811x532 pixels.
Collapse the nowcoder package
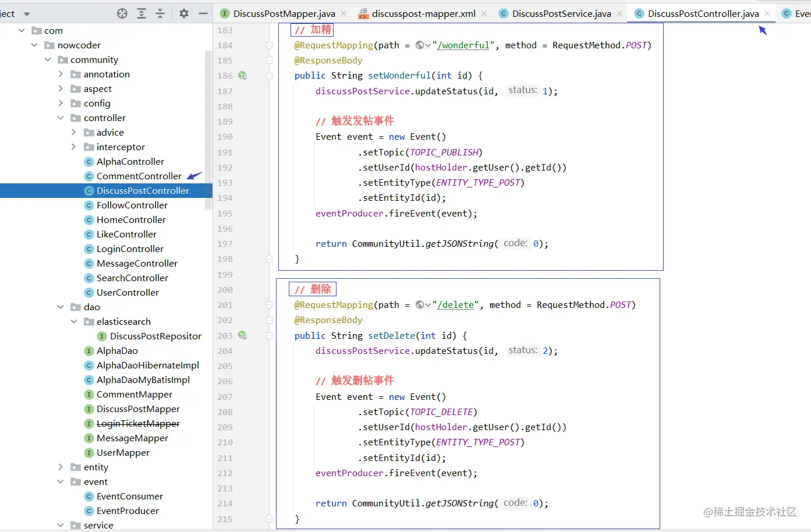(x=34, y=45)
